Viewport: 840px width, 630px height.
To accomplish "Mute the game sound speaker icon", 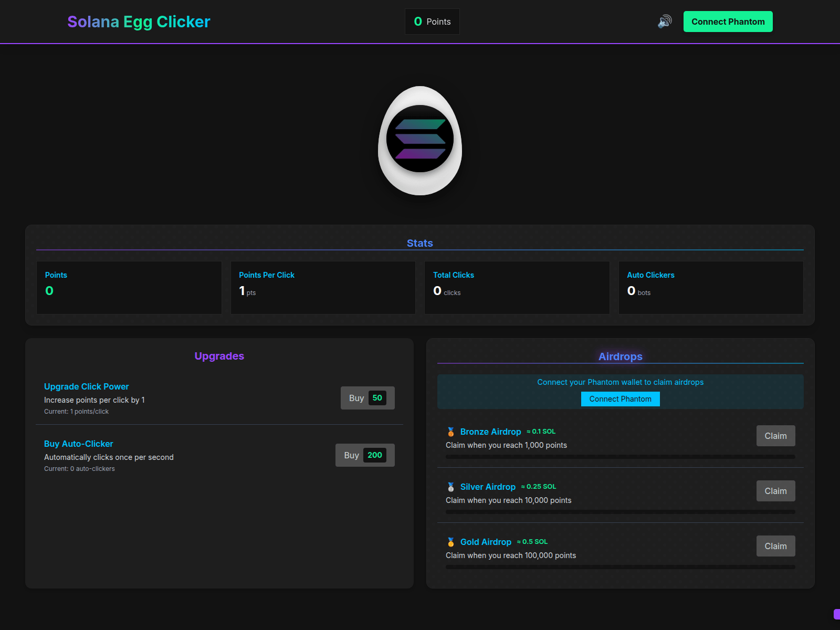I will (665, 22).
